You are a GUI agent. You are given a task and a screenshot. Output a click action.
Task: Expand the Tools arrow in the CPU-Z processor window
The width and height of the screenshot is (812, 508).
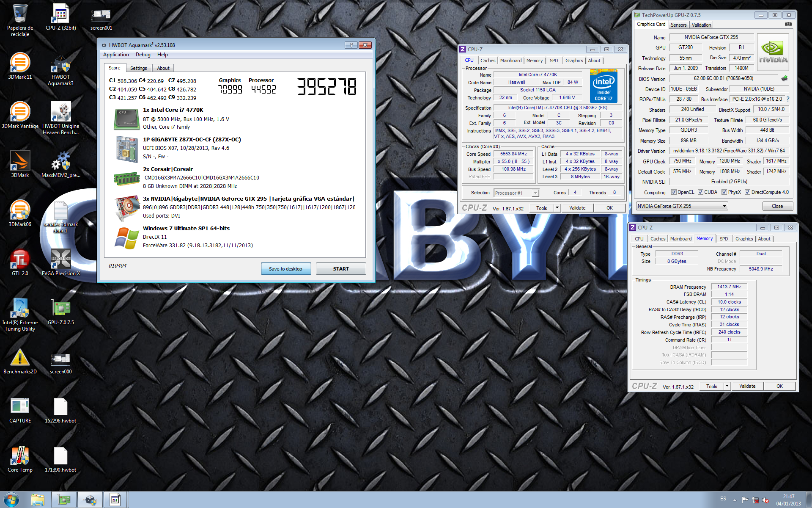[557, 208]
